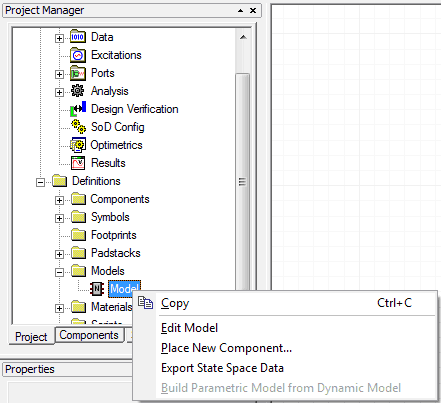Choose Edit Model from the context menu
Screen dimensions: 441x403
tap(285, 328)
